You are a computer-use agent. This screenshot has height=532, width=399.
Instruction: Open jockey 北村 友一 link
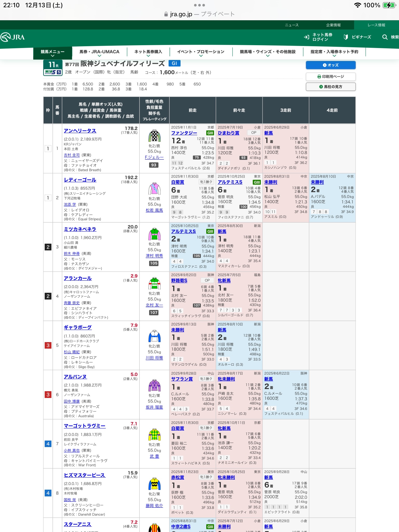154,305
